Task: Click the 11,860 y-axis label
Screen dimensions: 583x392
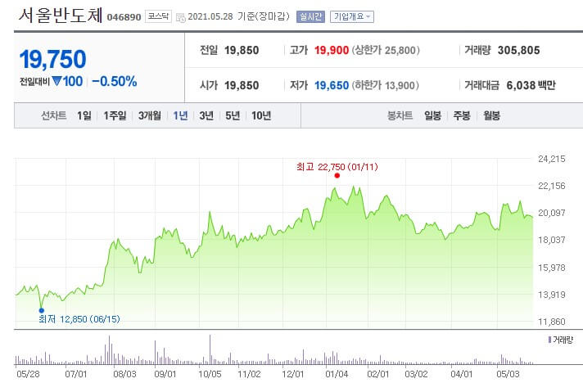Action: [x=552, y=322]
